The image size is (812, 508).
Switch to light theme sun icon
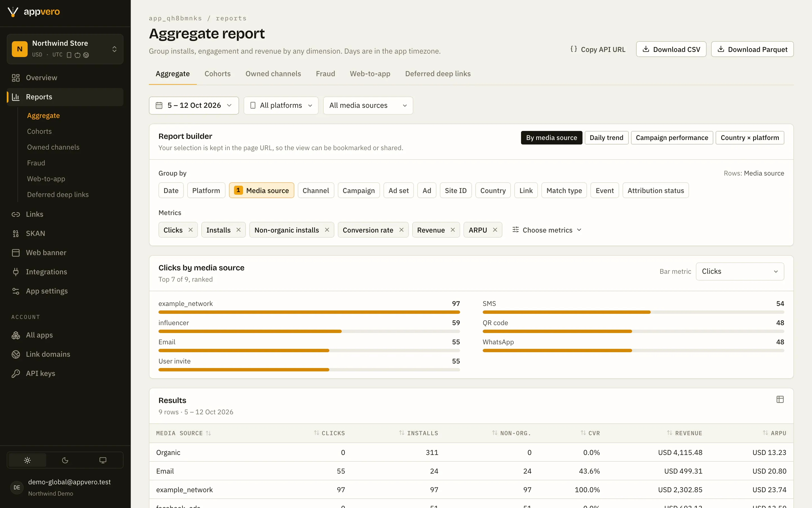coord(27,460)
